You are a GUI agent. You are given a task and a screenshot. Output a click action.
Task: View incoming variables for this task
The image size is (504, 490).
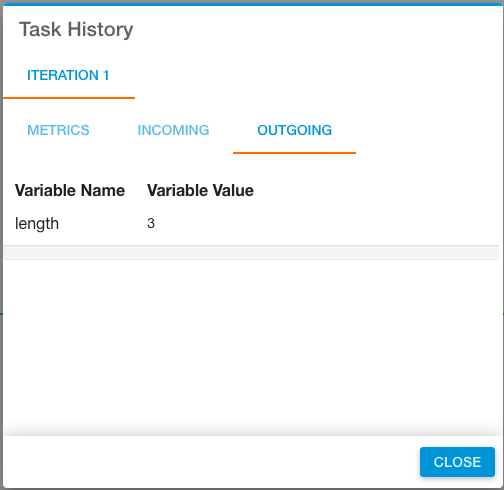click(173, 130)
